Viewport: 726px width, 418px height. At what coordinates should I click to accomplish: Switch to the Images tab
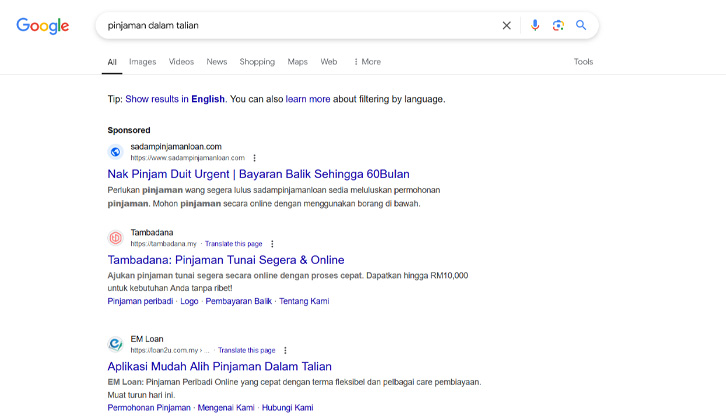coord(143,62)
